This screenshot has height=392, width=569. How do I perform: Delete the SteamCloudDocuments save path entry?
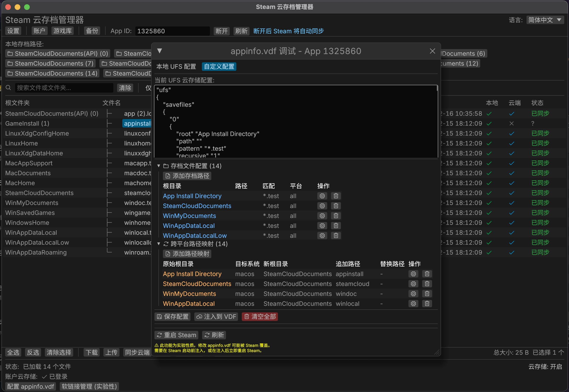[x=336, y=206]
